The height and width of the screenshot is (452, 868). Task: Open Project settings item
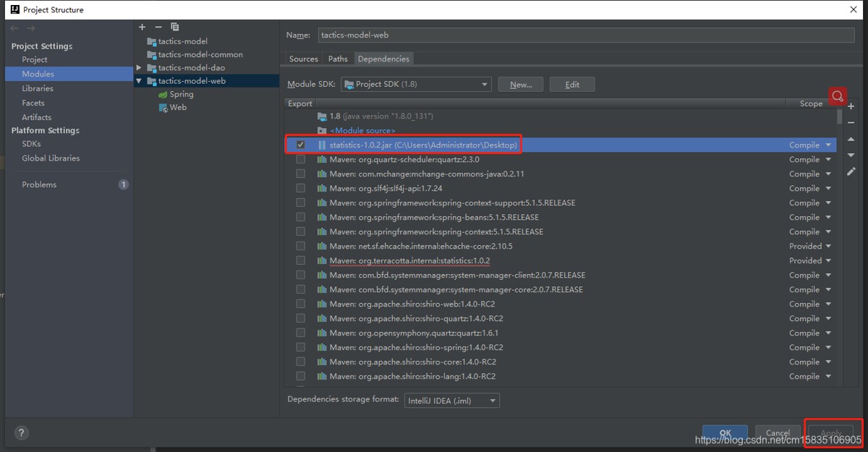(35, 59)
